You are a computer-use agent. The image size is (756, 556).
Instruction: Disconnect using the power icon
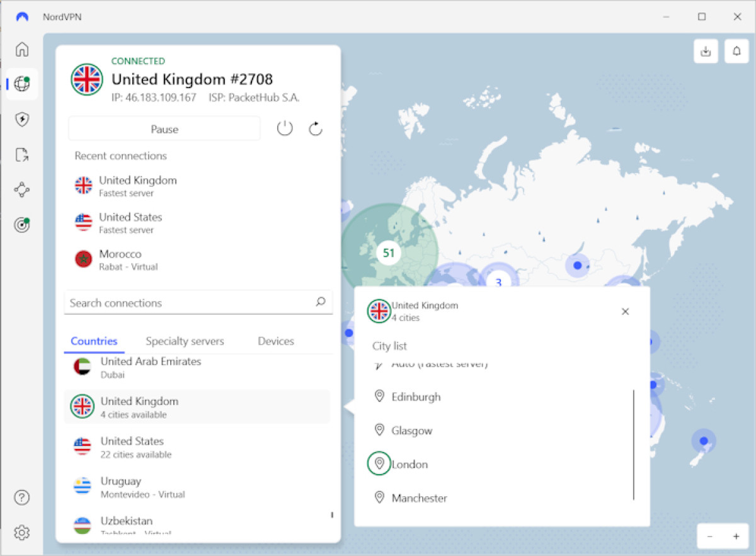click(x=285, y=129)
